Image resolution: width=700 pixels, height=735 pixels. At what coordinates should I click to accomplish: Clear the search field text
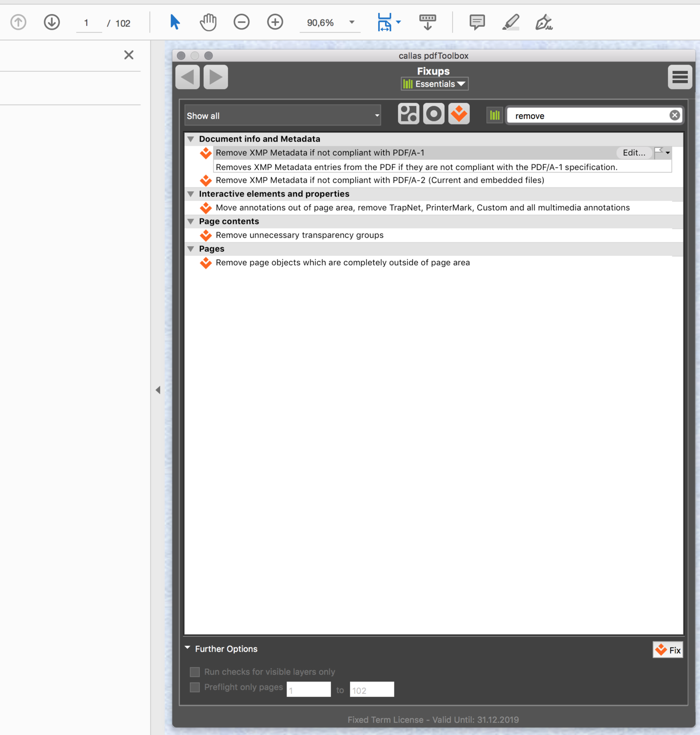675,115
